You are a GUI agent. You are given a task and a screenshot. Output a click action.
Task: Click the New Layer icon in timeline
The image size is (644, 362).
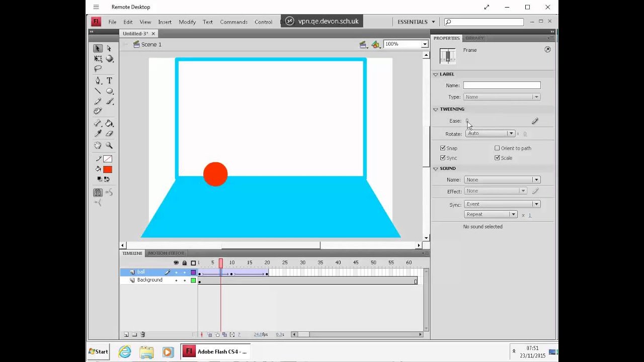point(126,335)
